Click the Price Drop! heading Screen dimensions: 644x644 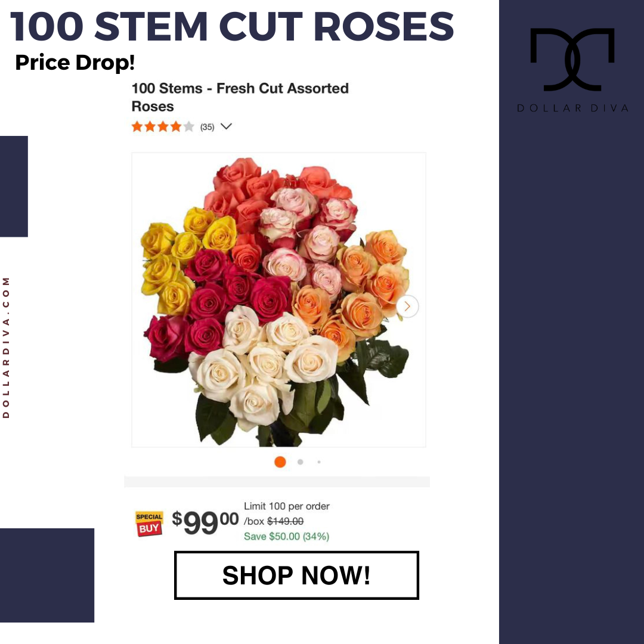[x=75, y=63]
